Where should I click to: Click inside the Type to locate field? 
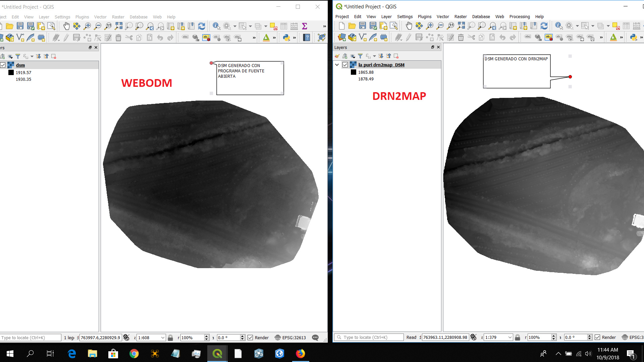coord(369,337)
